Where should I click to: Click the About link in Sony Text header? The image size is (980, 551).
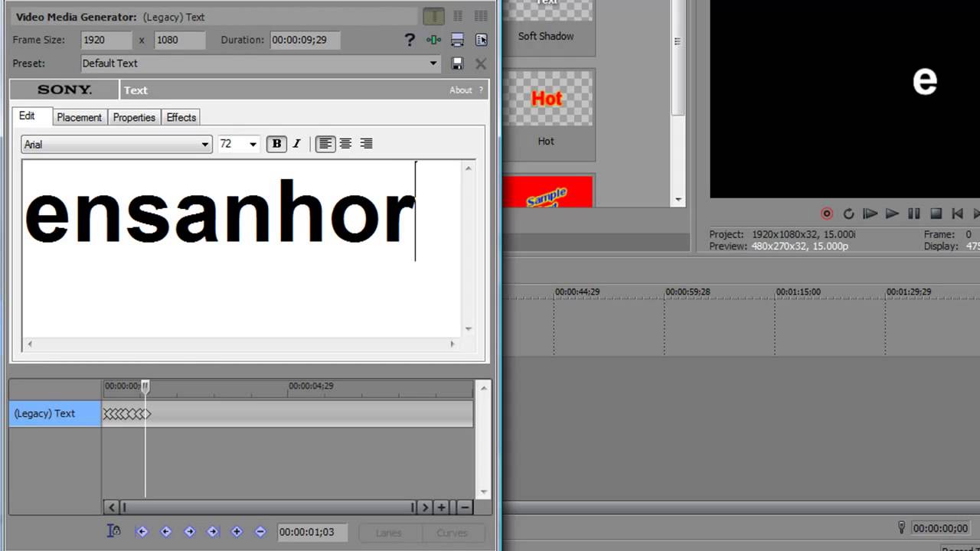point(461,90)
